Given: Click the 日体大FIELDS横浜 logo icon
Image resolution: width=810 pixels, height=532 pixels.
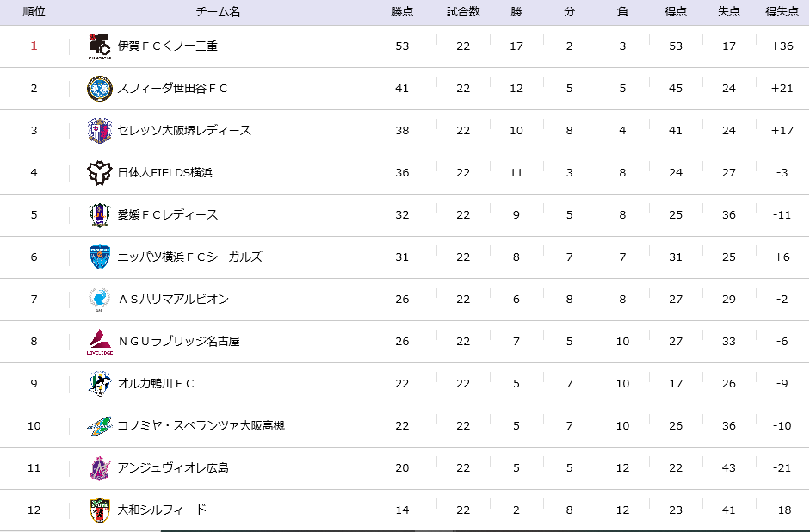Looking at the screenshot, I should [100, 172].
